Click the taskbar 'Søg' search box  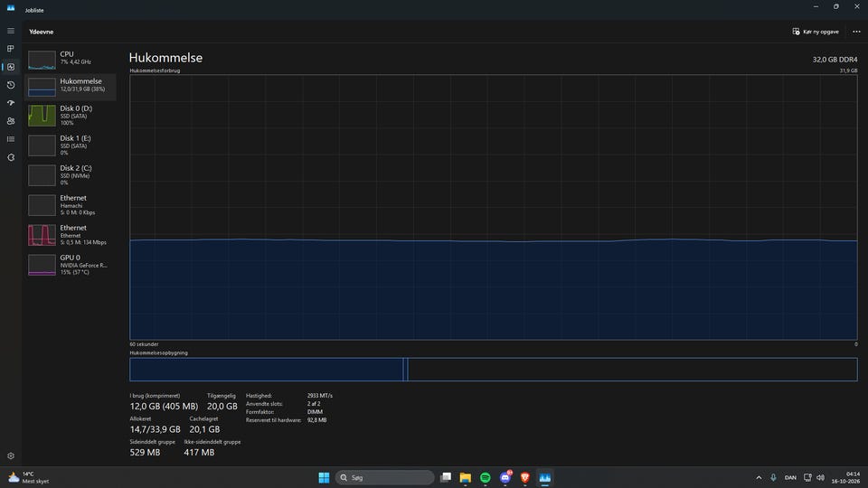click(385, 477)
